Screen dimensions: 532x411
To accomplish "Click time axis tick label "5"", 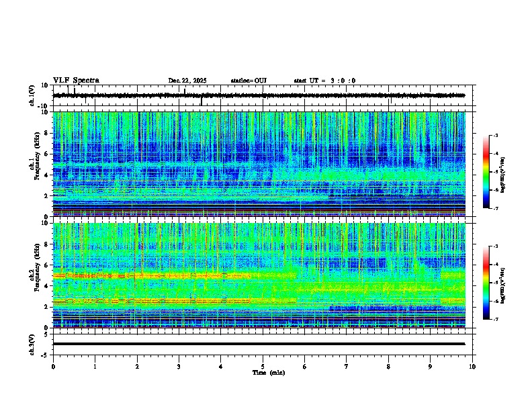I will click(263, 367).
